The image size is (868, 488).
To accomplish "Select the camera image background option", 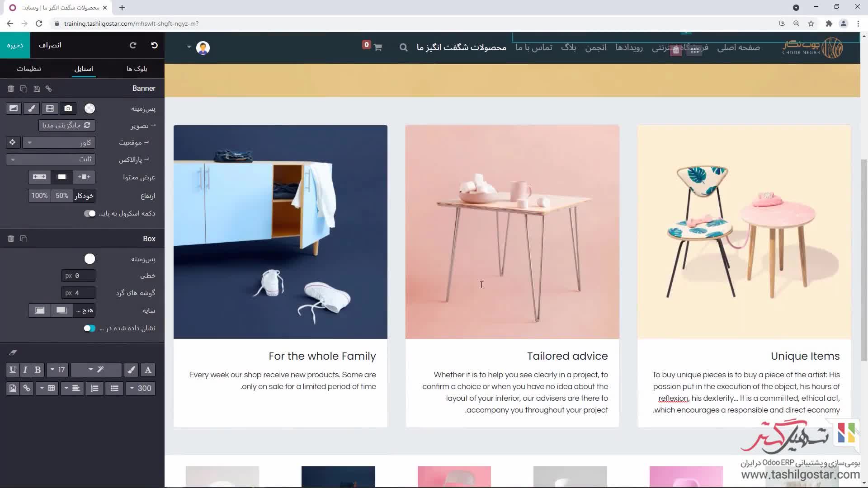I will (x=68, y=108).
